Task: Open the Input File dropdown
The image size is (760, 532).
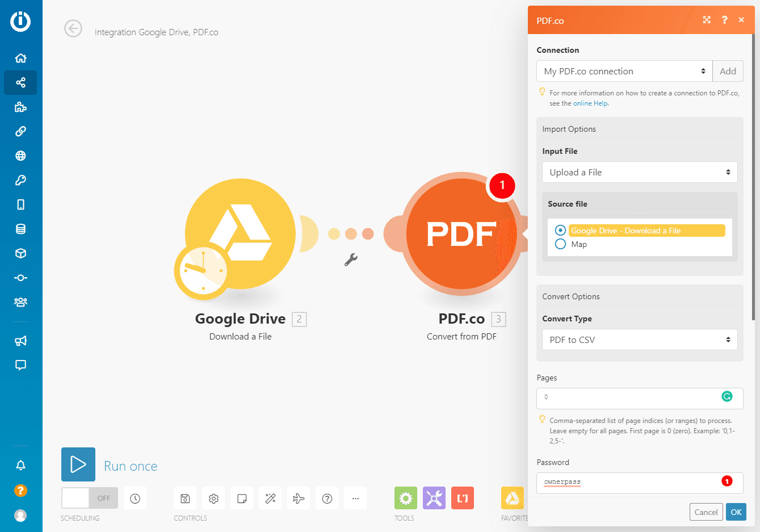Action: (640, 173)
